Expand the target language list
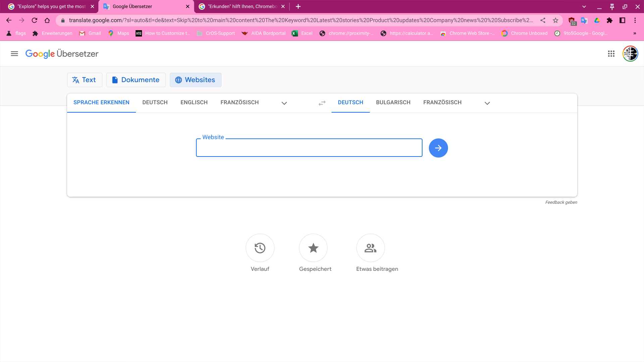 point(487,103)
